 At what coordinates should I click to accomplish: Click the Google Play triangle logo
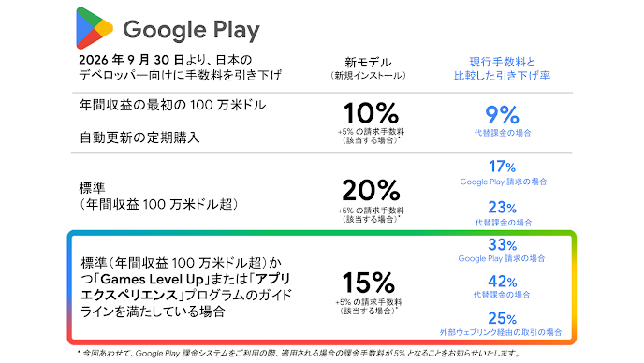94,28
